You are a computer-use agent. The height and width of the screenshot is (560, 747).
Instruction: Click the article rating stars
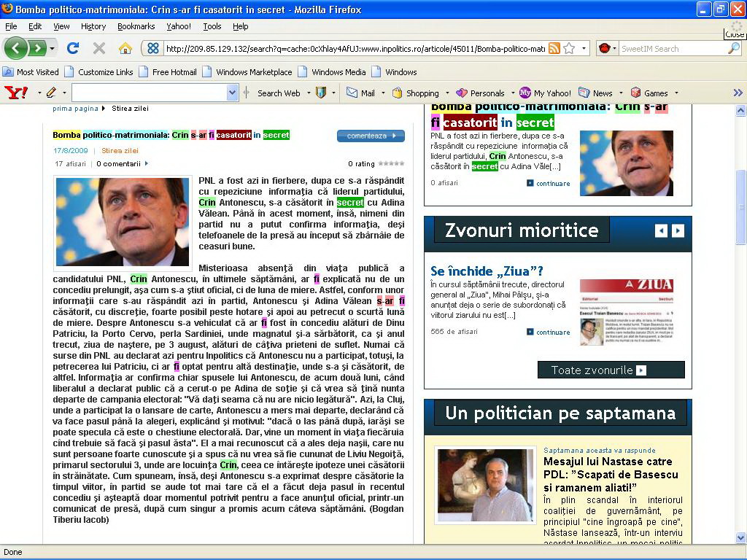391,163
